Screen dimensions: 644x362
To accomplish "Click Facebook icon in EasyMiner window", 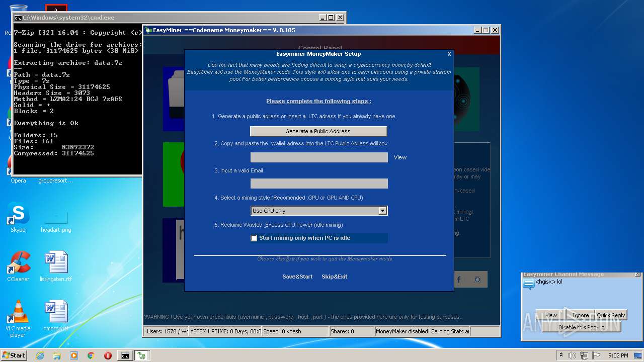I will coord(459,280).
